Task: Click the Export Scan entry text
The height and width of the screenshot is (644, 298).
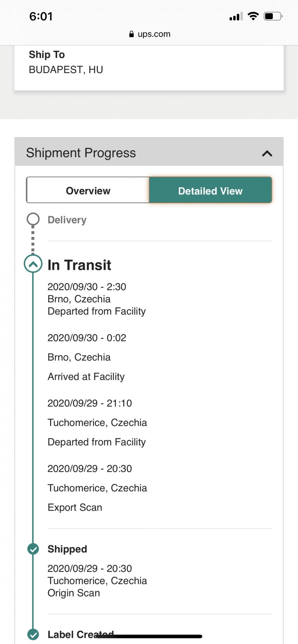Action: tap(75, 507)
